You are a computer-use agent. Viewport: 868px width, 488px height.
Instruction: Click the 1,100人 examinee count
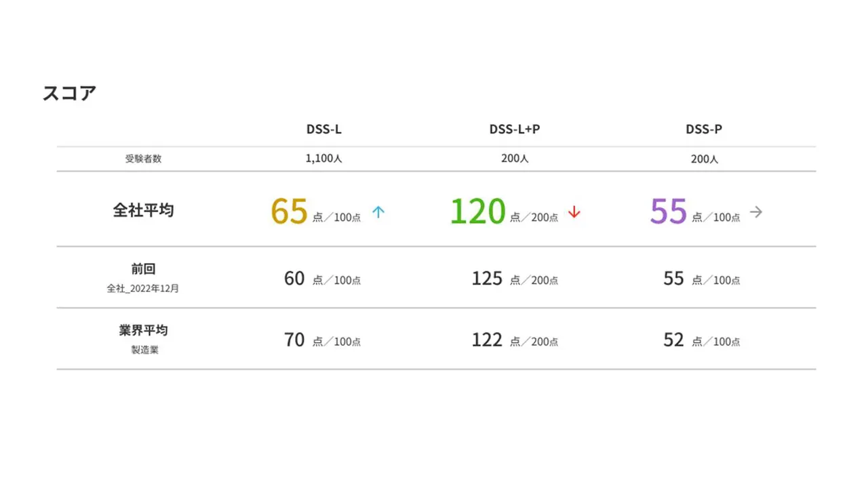(x=324, y=159)
